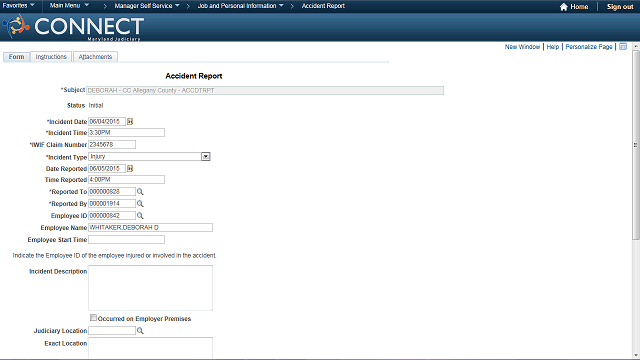
Task: Click the Help link
Action: (x=553, y=47)
